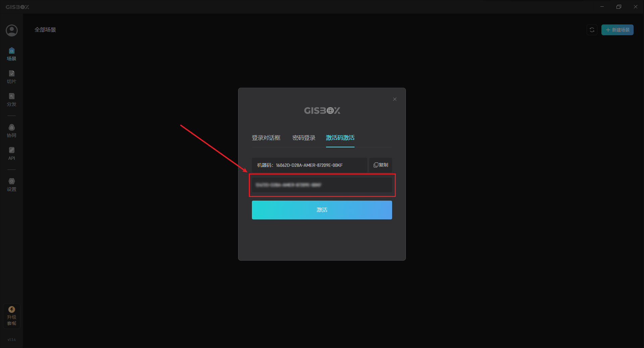The image size is (644, 348).
Task: Open the 协同 sidebar item
Action: 12,131
